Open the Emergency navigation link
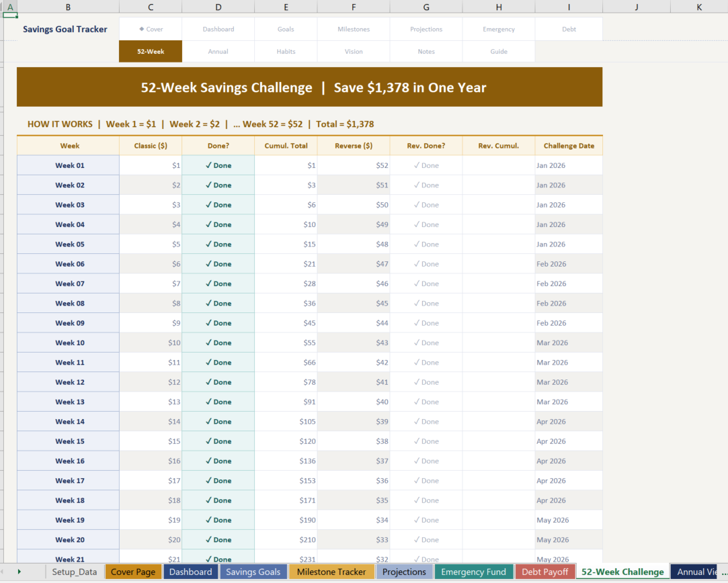Viewport: 728px width, 583px height. [x=499, y=29]
